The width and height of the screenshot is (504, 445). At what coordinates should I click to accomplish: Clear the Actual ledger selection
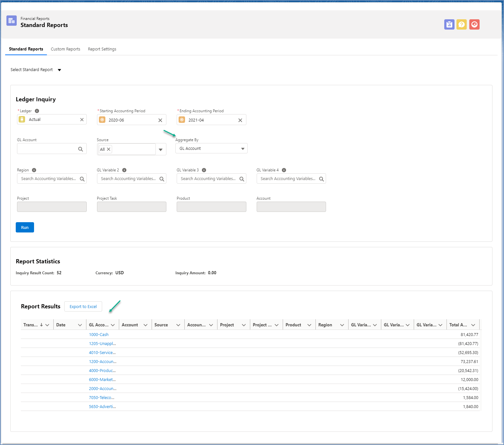[82, 120]
